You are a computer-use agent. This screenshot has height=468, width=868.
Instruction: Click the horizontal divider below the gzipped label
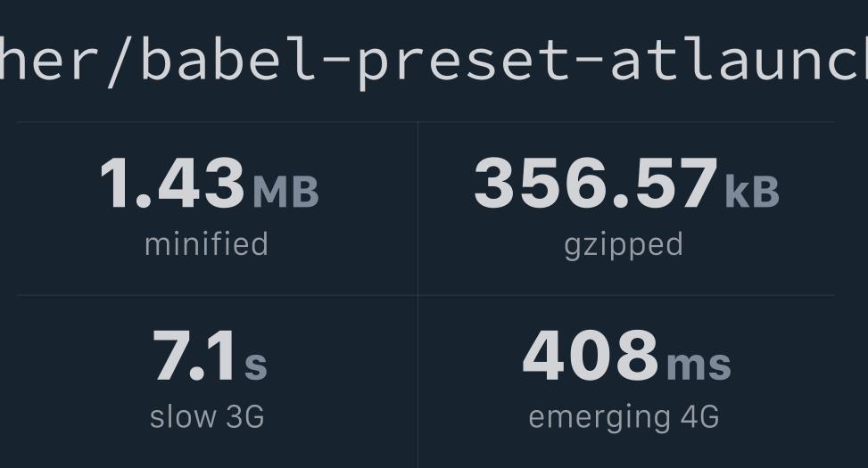(626, 295)
